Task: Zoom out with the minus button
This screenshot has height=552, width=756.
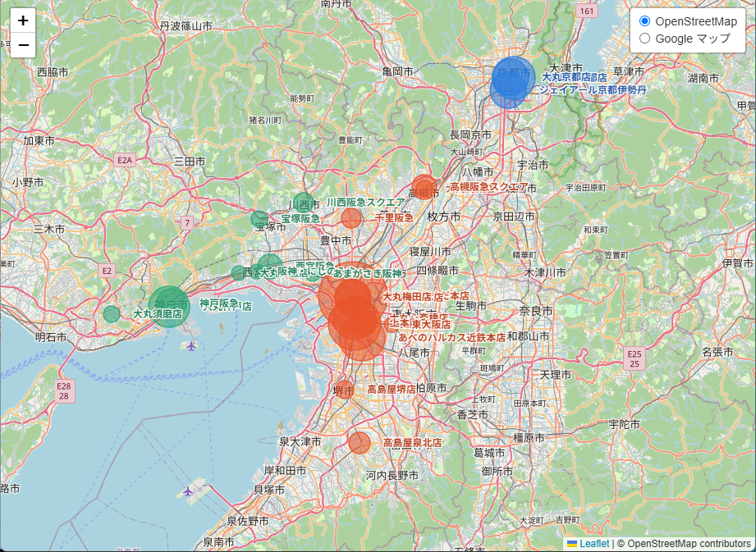Action: pyautogui.click(x=23, y=45)
